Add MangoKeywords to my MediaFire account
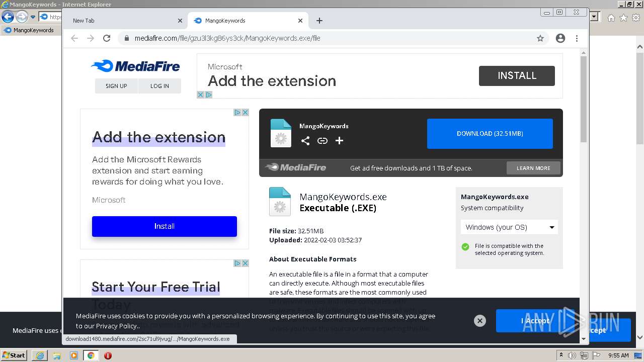 [x=340, y=141]
